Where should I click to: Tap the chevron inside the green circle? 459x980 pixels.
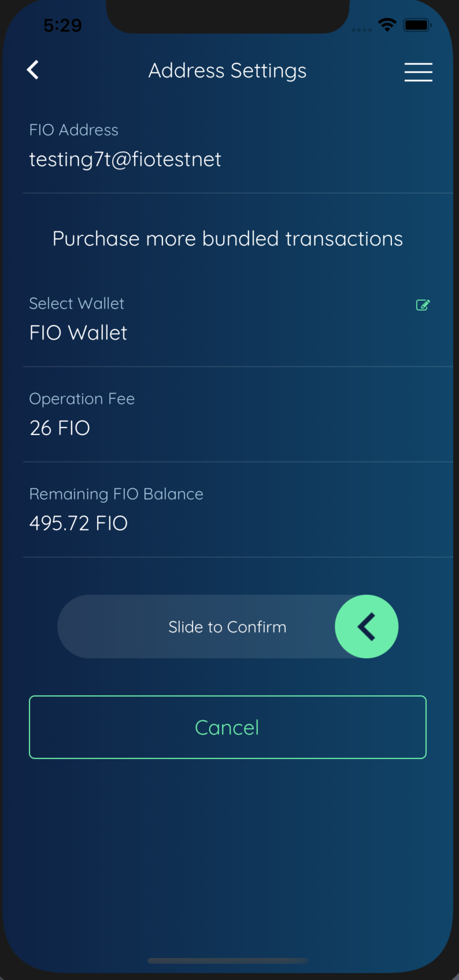pos(367,627)
